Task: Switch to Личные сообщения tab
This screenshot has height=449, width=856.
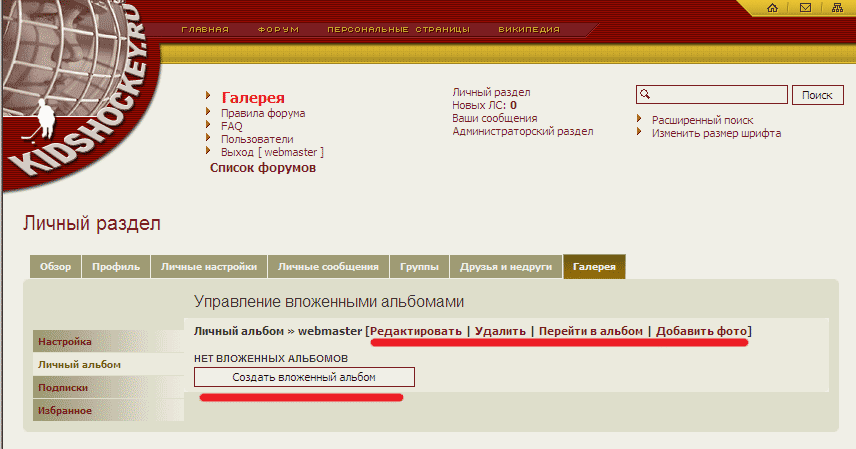Action: (x=328, y=267)
